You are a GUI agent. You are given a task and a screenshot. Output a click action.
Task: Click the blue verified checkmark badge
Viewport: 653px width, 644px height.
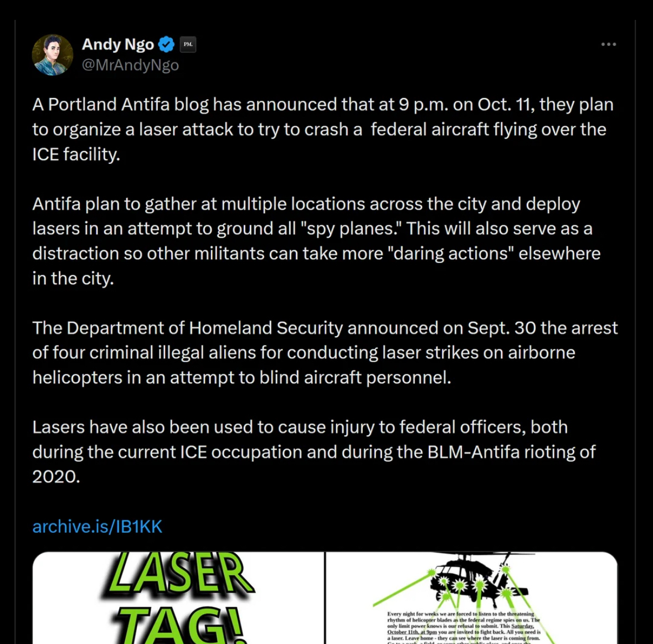click(167, 44)
